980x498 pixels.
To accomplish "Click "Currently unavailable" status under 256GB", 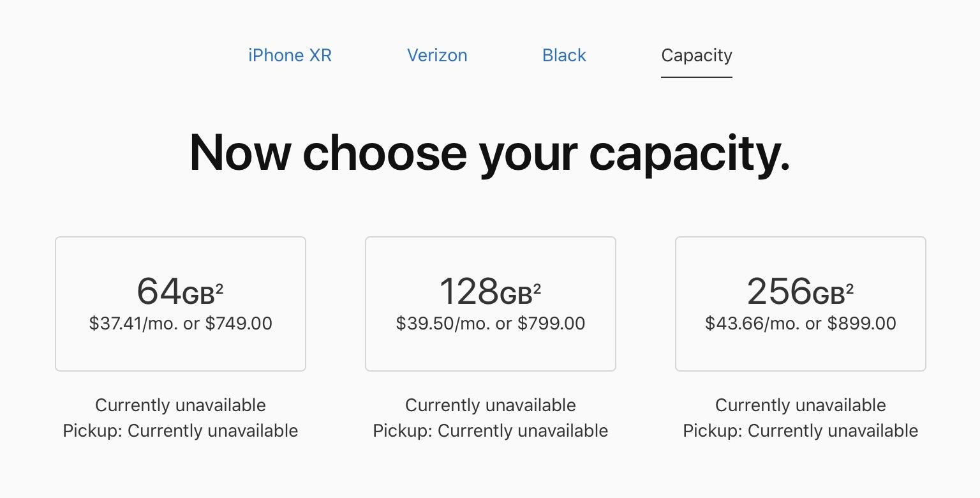I will click(x=800, y=405).
